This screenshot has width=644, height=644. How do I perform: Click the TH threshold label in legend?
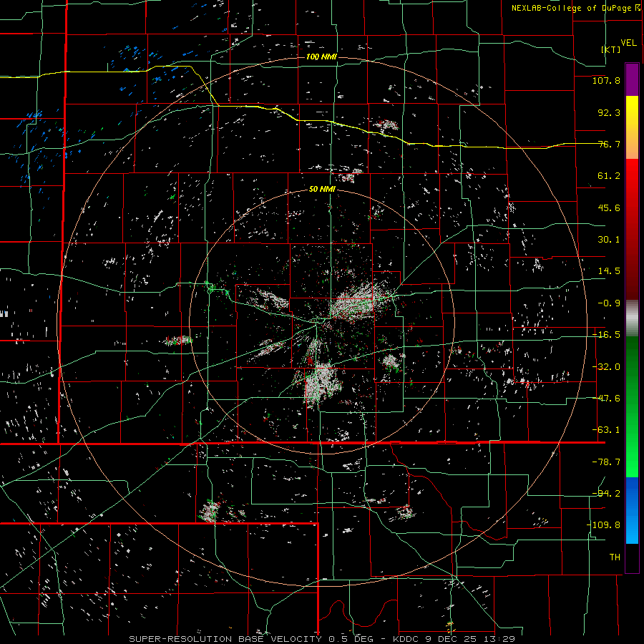click(x=615, y=557)
